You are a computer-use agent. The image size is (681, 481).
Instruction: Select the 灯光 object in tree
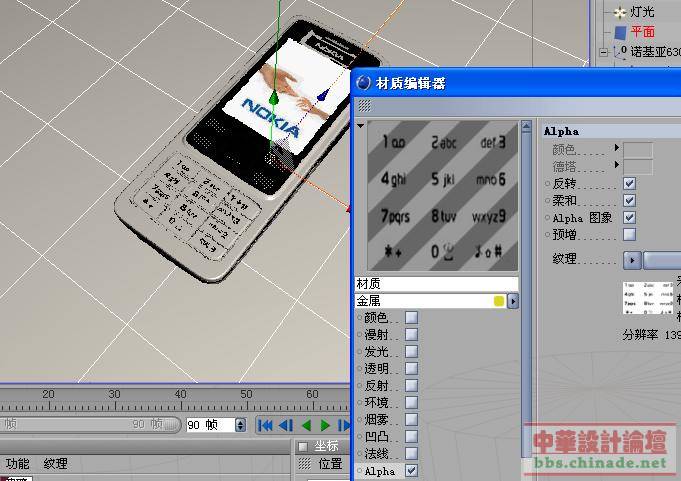coord(642,12)
